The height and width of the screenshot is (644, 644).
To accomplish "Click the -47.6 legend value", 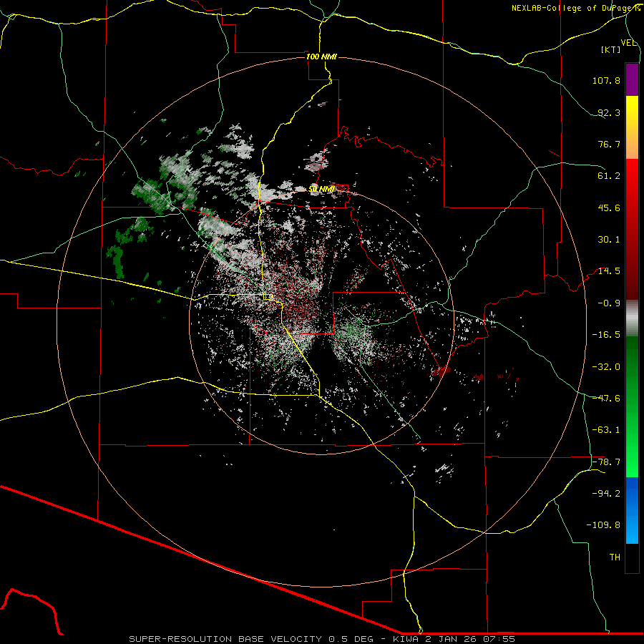I will [x=606, y=399].
